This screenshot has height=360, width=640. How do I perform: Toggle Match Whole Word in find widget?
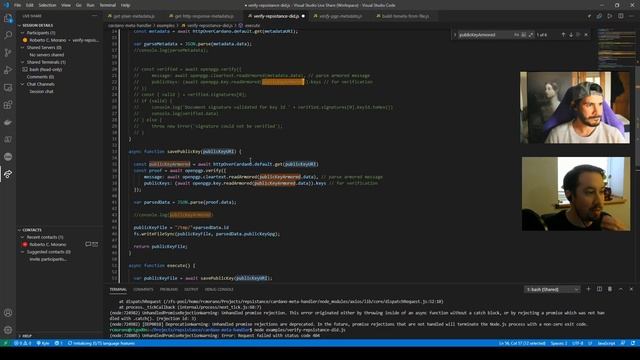pyautogui.click(x=524, y=35)
